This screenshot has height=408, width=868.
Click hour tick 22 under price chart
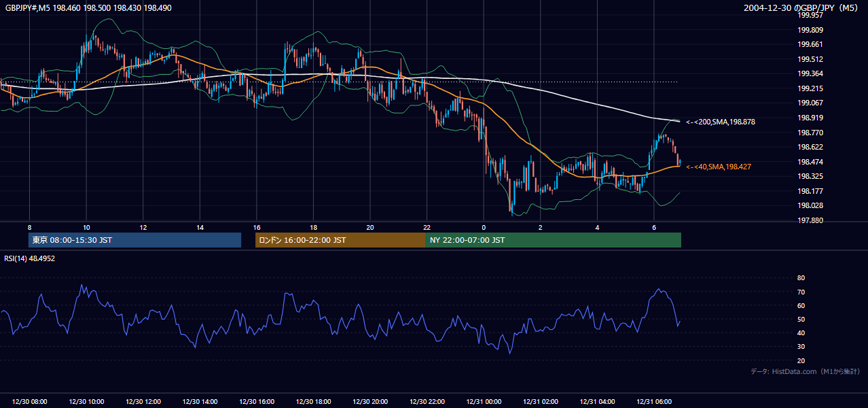[x=427, y=227]
